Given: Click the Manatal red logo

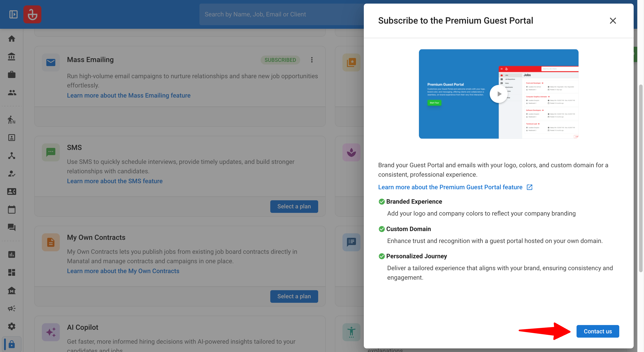Looking at the screenshot, I should coord(32,14).
